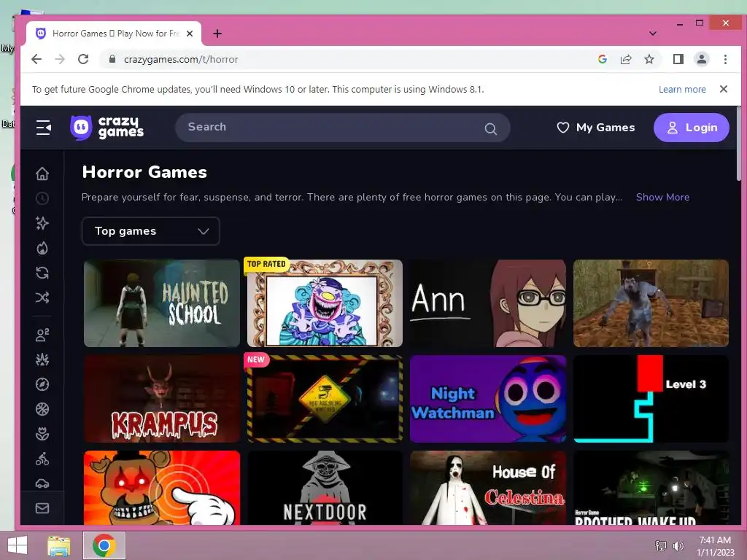Open the Home icon in sidebar

[x=42, y=174]
